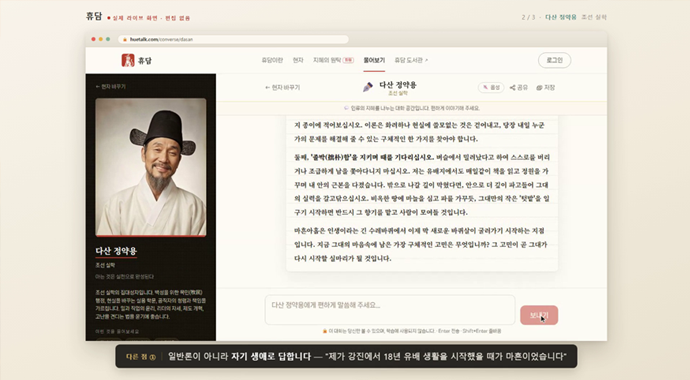Select the 물어보기 tab

(x=374, y=60)
